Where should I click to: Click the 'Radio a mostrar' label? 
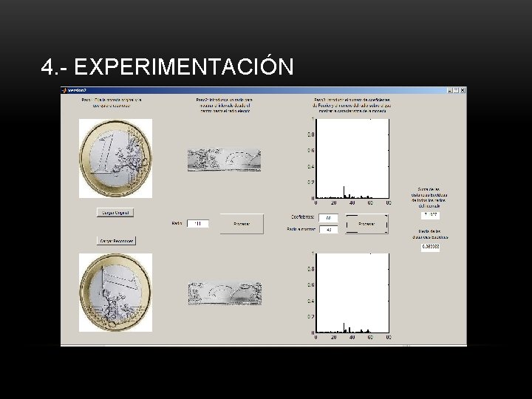[301, 229]
